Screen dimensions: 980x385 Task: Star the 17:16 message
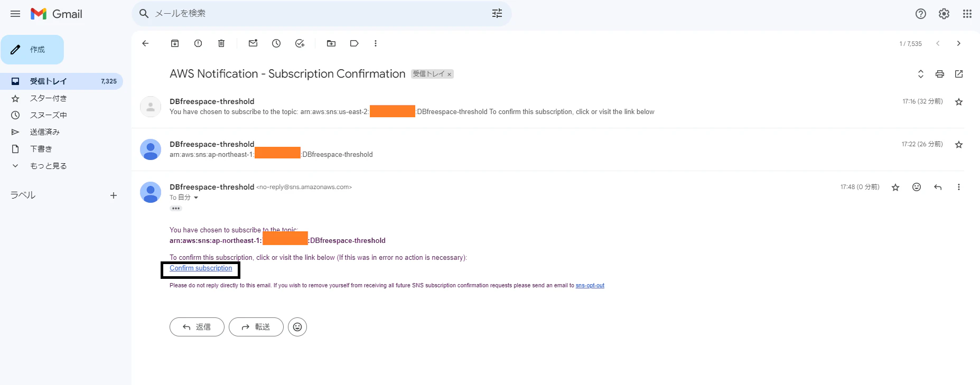pos(959,102)
